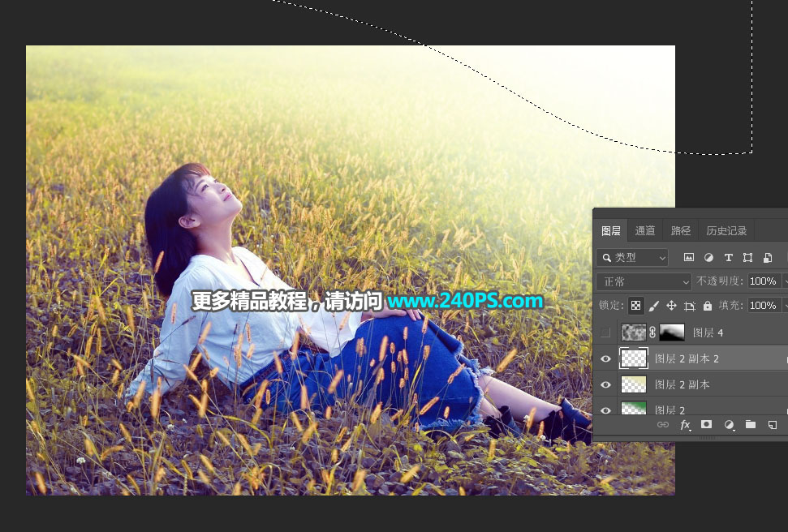Switch to the 图层 tab
The width and height of the screenshot is (788, 532).
click(611, 230)
